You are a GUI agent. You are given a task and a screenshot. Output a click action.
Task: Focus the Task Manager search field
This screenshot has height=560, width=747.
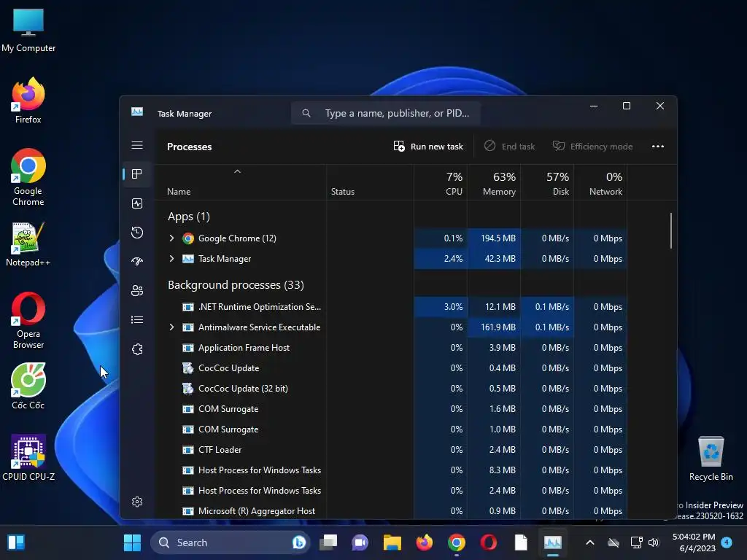pyautogui.click(x=386, y=113)
